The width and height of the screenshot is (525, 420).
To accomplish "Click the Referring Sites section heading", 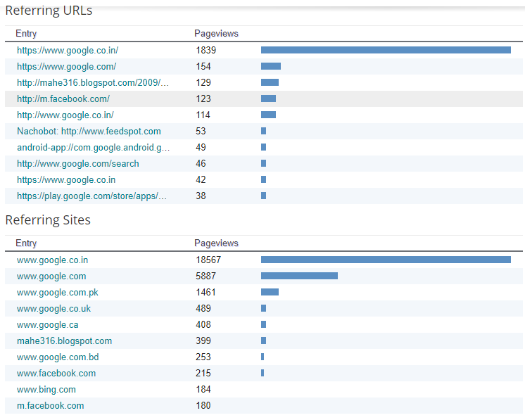I will coord(48,220).
